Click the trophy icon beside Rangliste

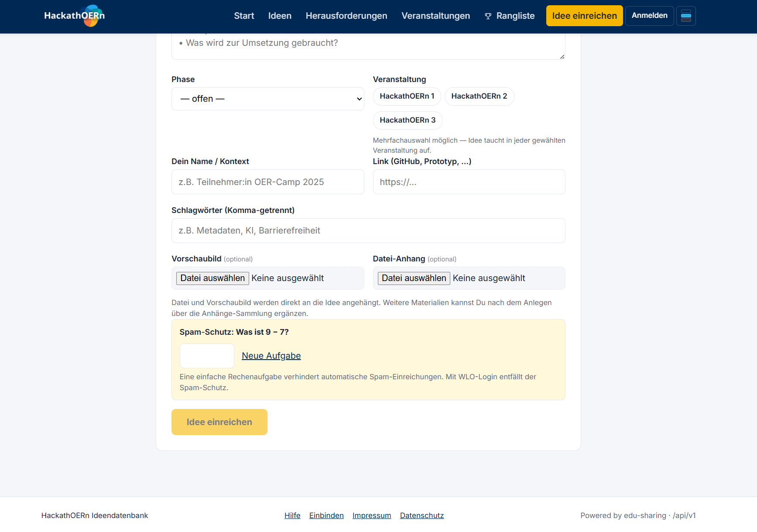(488, 16)
